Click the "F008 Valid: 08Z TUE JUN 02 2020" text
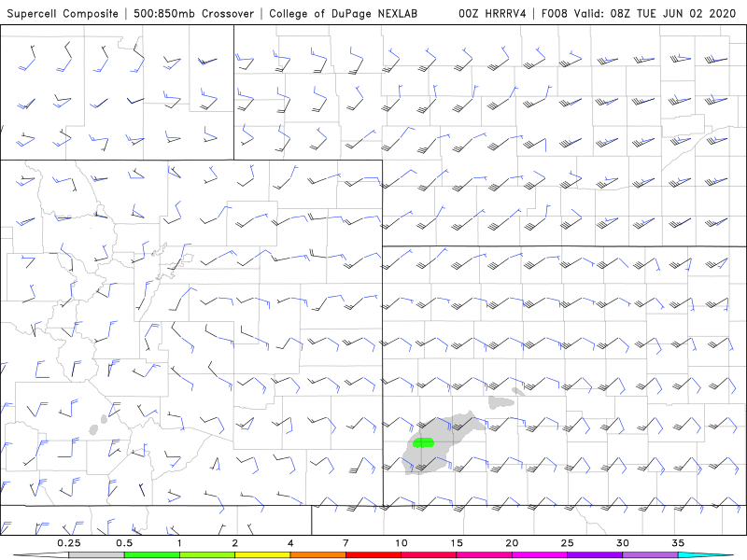 639,13
